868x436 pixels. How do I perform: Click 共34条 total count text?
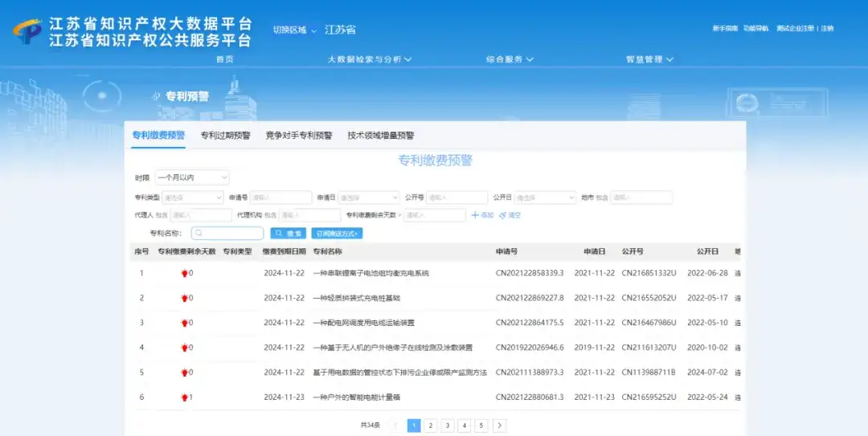371,426
